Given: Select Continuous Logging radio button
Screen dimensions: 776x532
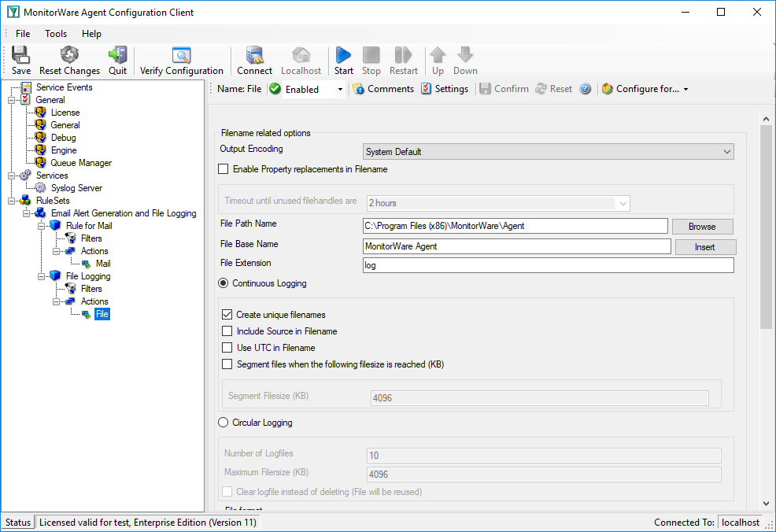Looking at the screenshot, I should point(224,283).
